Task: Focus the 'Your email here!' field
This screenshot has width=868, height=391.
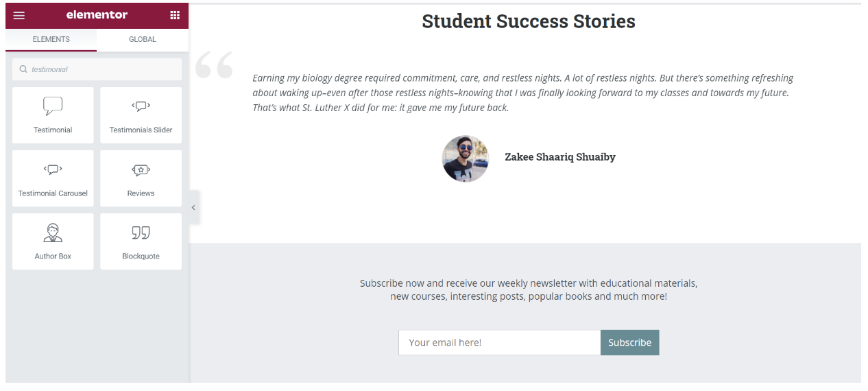Action: [x=499, y=342]
